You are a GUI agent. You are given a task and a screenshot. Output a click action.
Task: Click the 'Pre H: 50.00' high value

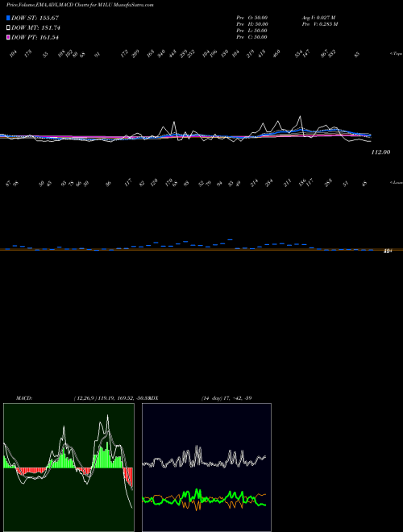click(252, 24)
